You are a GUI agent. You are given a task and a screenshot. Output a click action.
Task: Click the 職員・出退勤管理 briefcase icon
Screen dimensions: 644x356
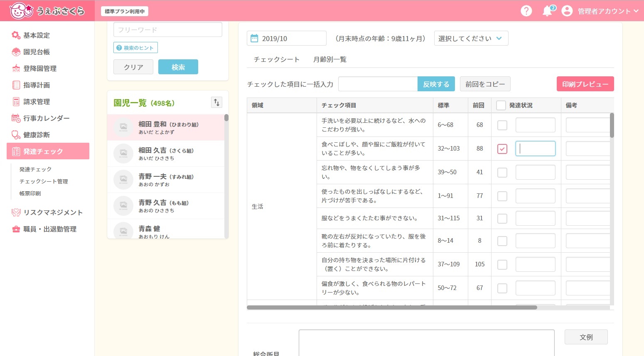(x=16, y=229)
